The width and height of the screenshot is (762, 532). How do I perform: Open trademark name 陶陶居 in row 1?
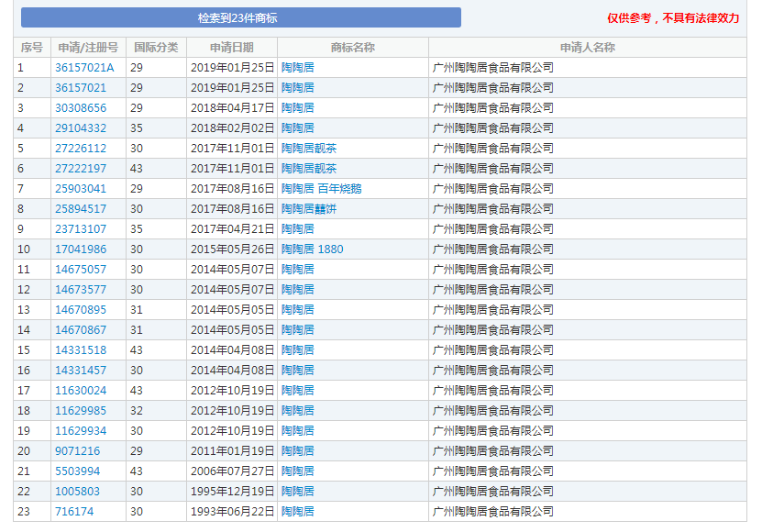pos(298,68)
